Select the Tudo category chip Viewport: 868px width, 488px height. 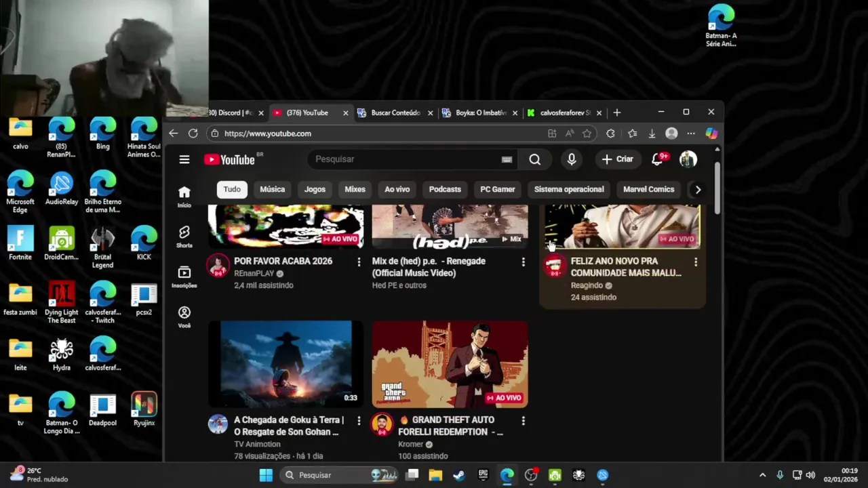point(232,190)
